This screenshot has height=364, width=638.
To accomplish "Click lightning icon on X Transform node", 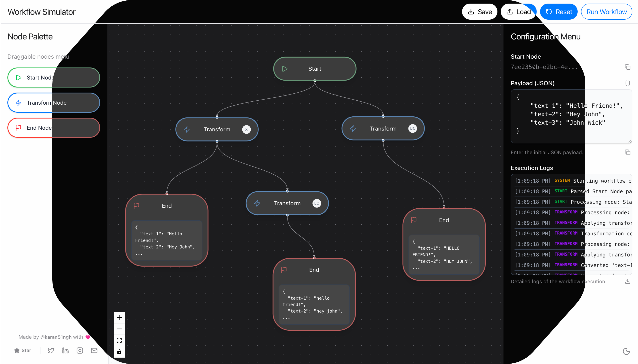I will coord(187,129).
